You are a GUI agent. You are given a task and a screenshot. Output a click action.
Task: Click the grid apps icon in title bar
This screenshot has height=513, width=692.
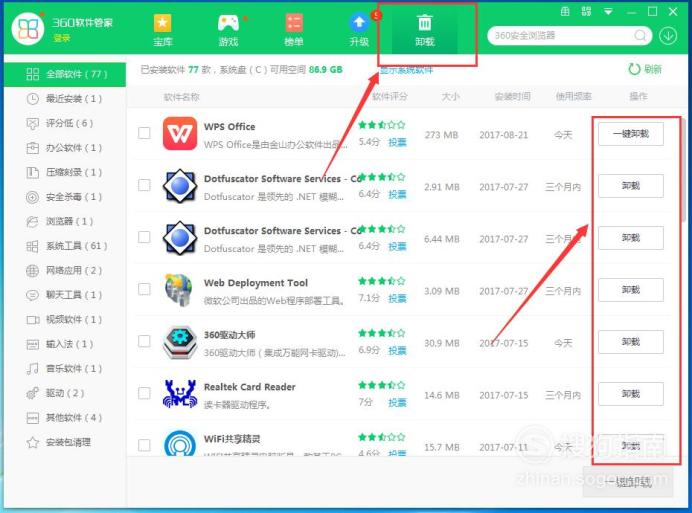(586, 11)
